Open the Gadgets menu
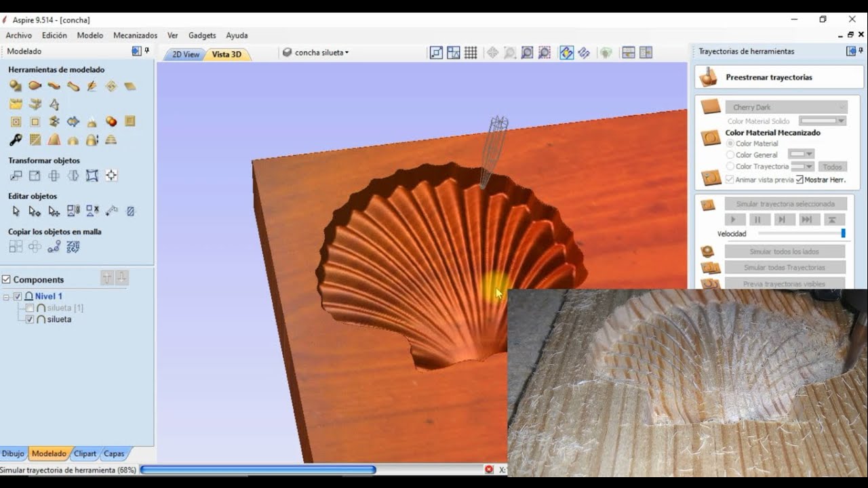The width and height of the screenshot is (868, 488). tap(202, 35)
